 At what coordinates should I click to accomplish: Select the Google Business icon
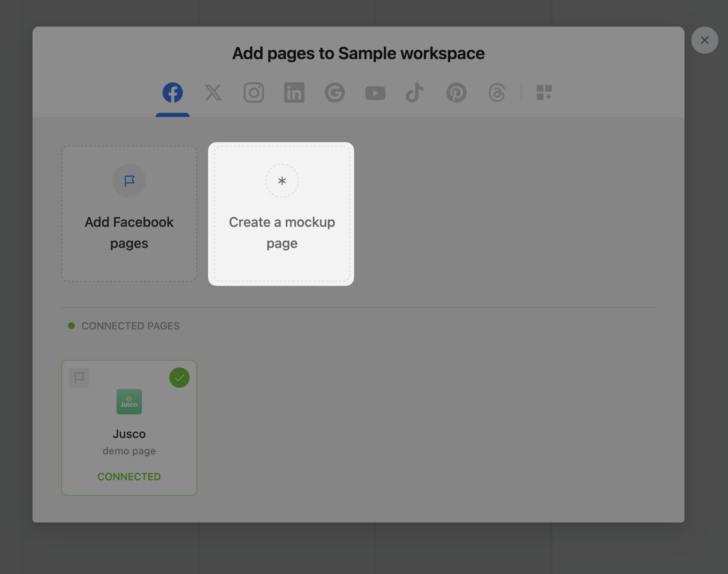point(335,92)
